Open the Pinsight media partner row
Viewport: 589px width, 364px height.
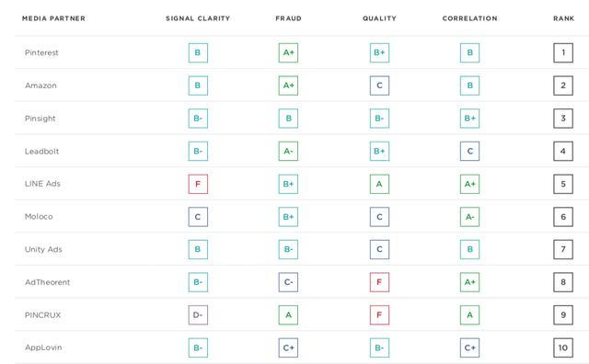(x=301, y=119)
